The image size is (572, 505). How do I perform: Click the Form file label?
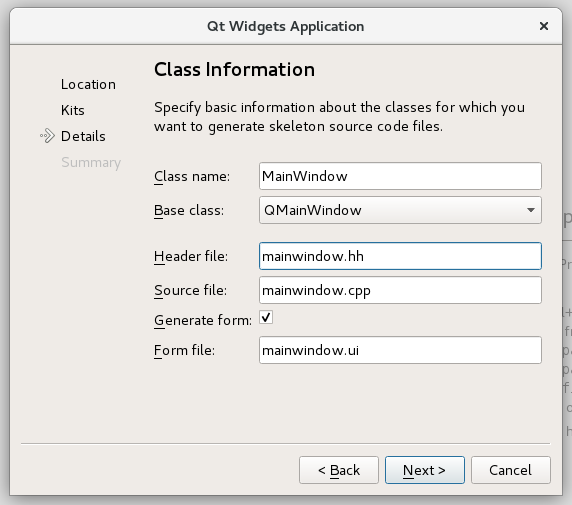(x=184, y=350)
